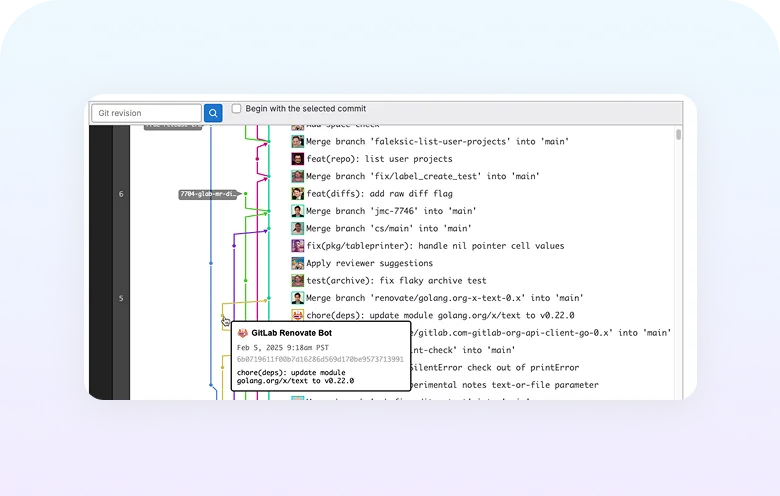Click avatar next to 'test(archive): fix flaky archive test'
Viewport: 780px width, 496px height.
click(x=298, y=281)
